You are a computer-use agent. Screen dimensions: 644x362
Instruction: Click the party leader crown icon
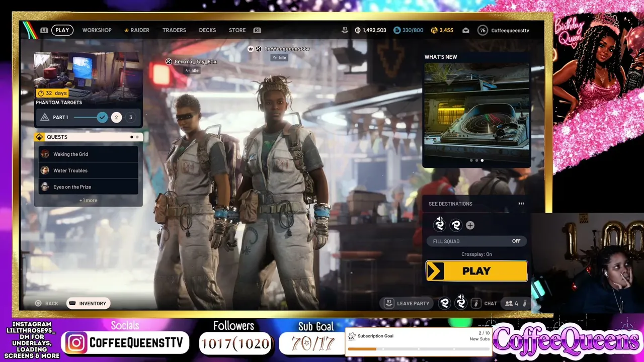[x=251, y=49]
